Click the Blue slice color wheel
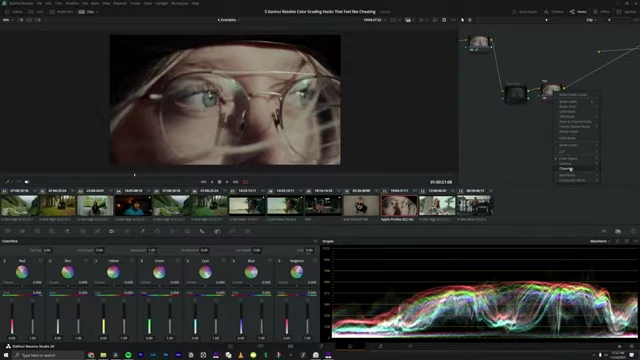The image size is (640, 360). pos(251,272)
